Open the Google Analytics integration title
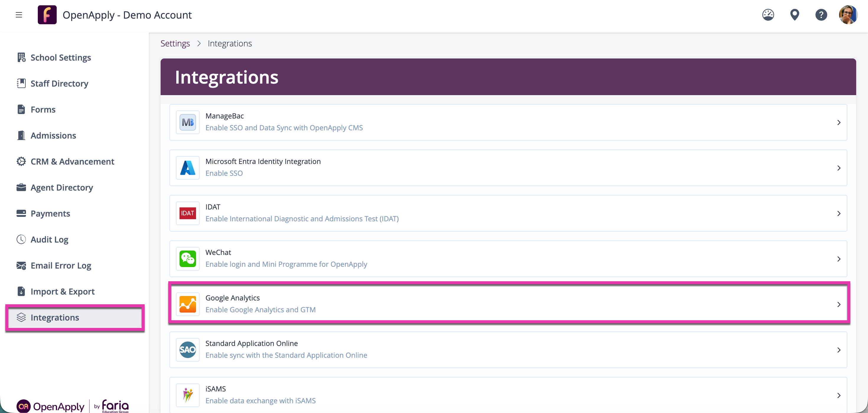Image resolution: width=868 pixels, height=413 pixels. [233, 298]
